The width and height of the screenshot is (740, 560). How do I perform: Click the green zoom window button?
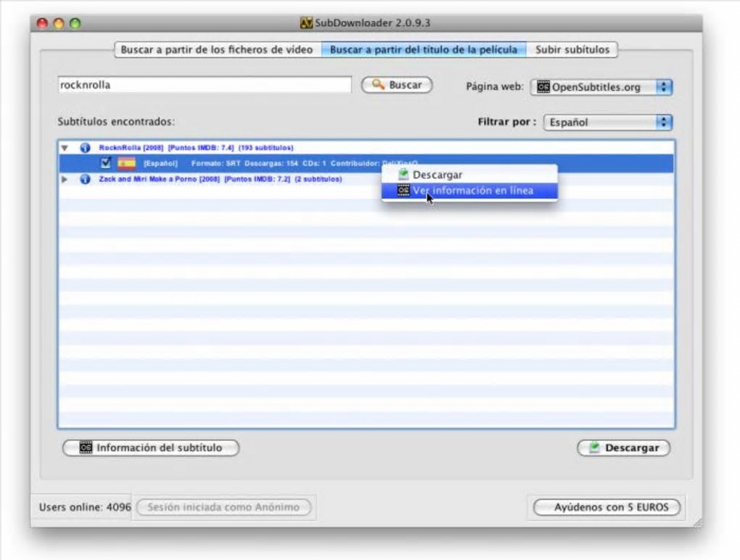click(75, 23)
